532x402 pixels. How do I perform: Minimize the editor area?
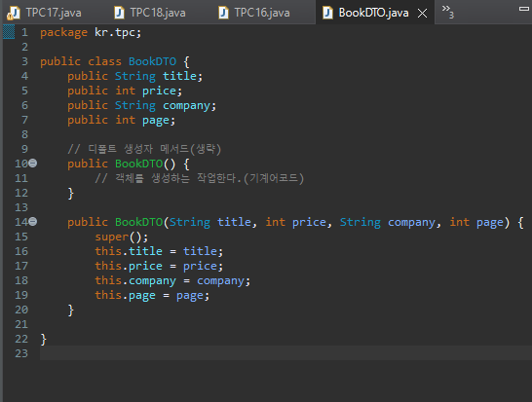coord(524,9)
